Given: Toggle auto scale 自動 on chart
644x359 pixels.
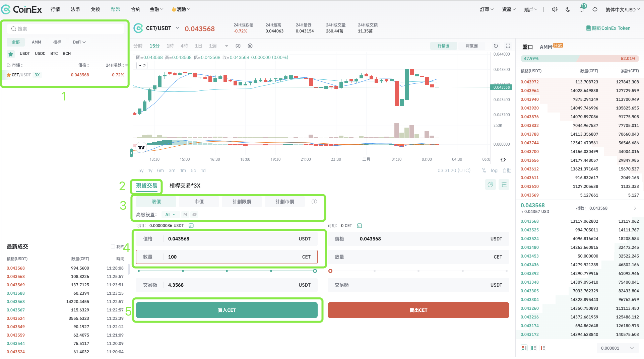Looking at the screenshot, I should click(x=507, y=170).
